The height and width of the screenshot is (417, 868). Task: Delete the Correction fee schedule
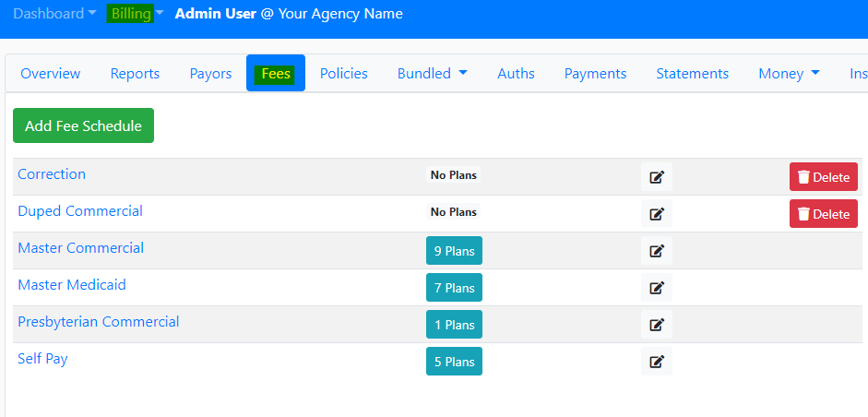click(823, 177)
